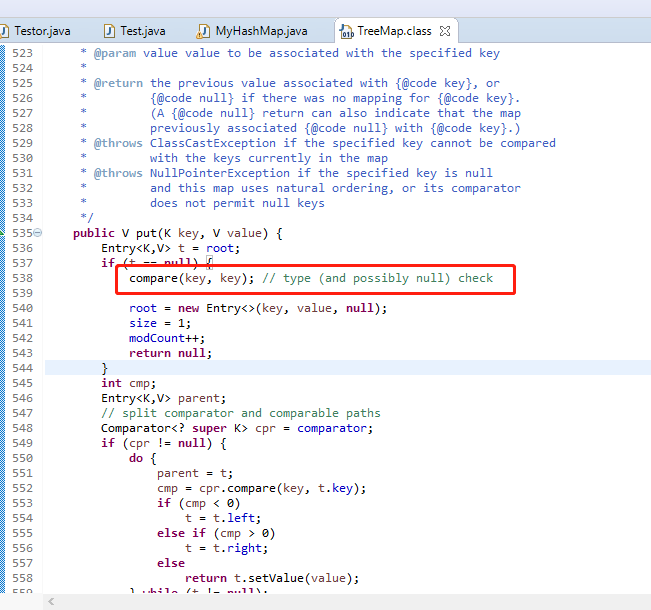The width and height of the screenshot is (651, 610).
Task: Click 'parent = t;' on line 551
Action: coord(195,473)
